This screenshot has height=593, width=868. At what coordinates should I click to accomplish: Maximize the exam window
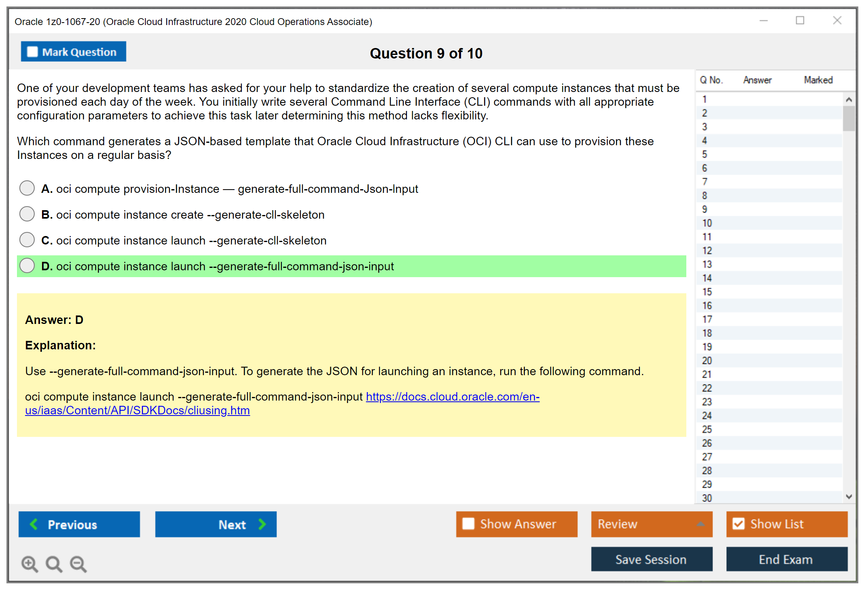coord(800,21)
